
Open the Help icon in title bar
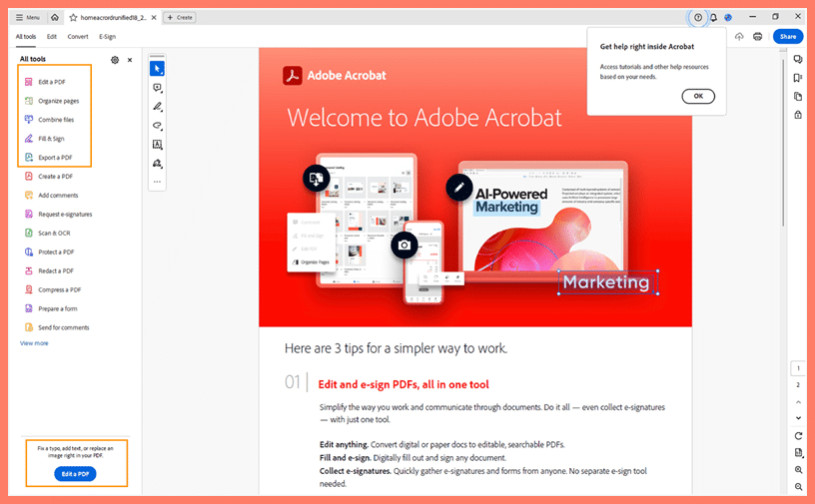[x=698, y=17]
